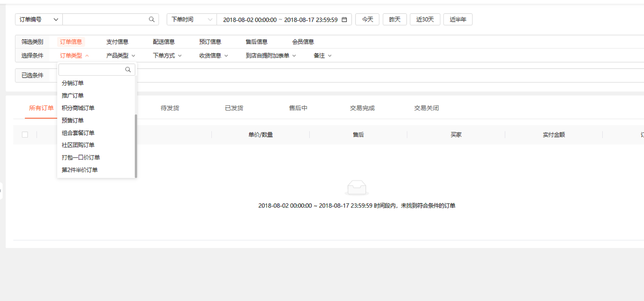Focus the order number search input field

click(105, 19)
